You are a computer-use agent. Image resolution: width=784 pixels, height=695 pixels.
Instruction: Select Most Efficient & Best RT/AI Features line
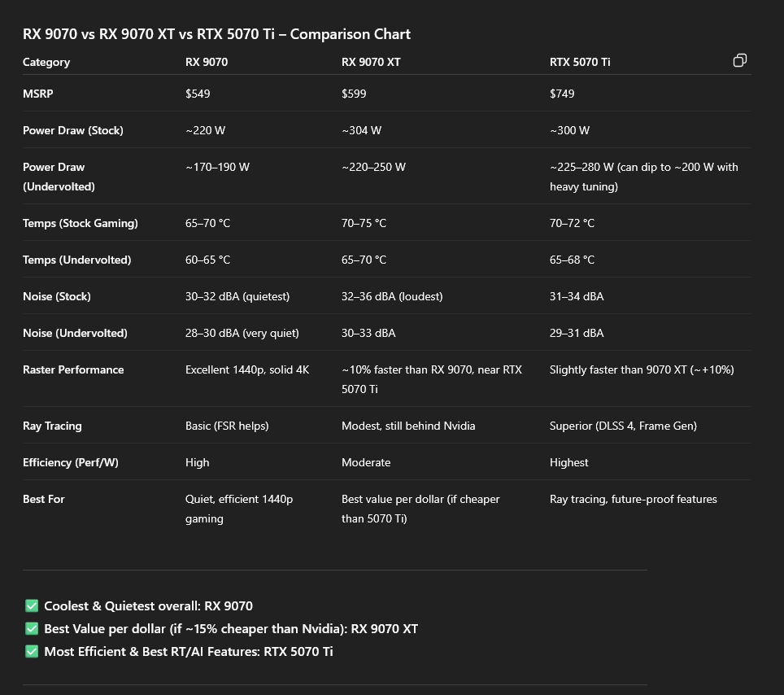pos(189,652)
